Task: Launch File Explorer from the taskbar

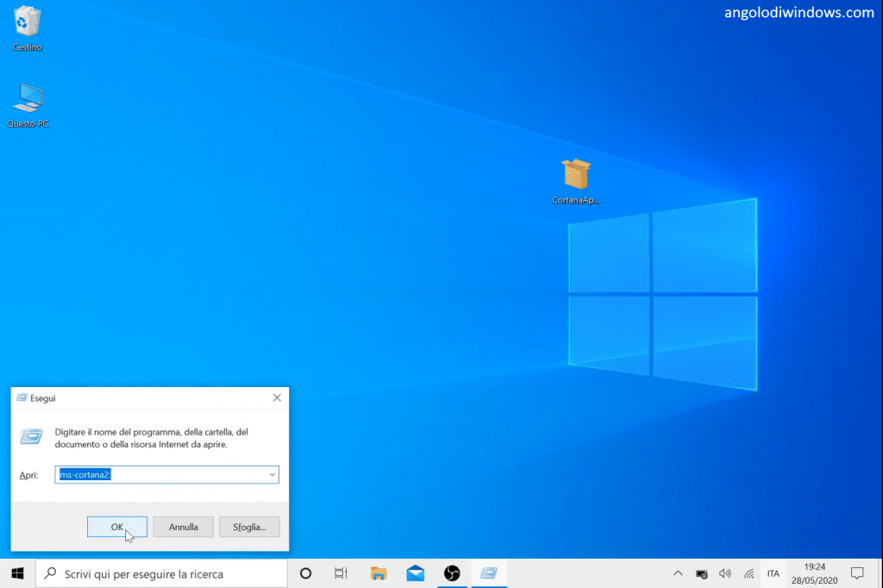Action: click(x=378, y=573)
